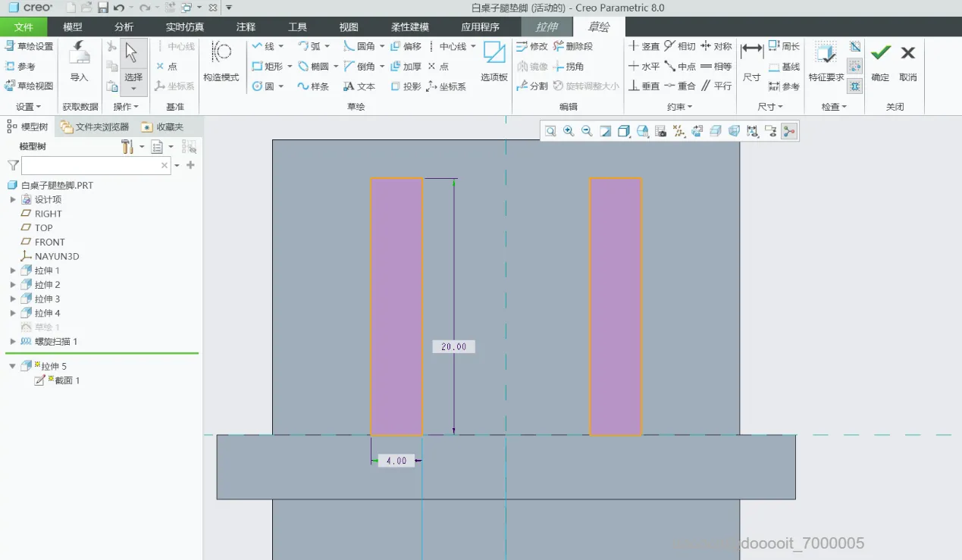Click the refit view icon in graphics toolbar
The height and width of the screenshot is (560, 962).
(550, 131)
